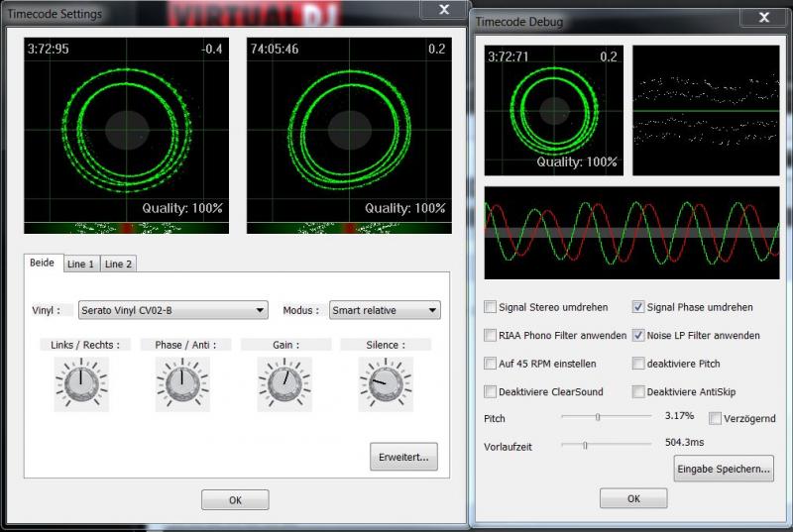Click the left deck timecode scope 3:72:95

(127, 130)
